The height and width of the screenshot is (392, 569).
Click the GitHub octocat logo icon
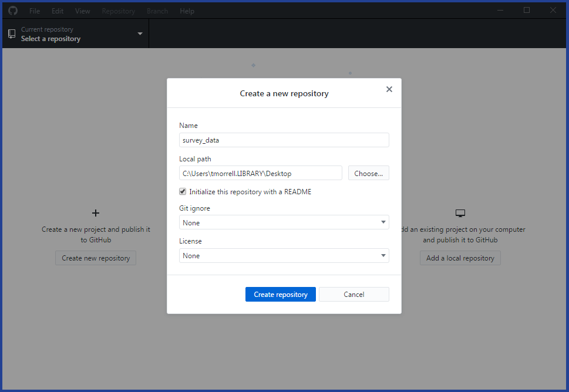click(x=13, y=11)
